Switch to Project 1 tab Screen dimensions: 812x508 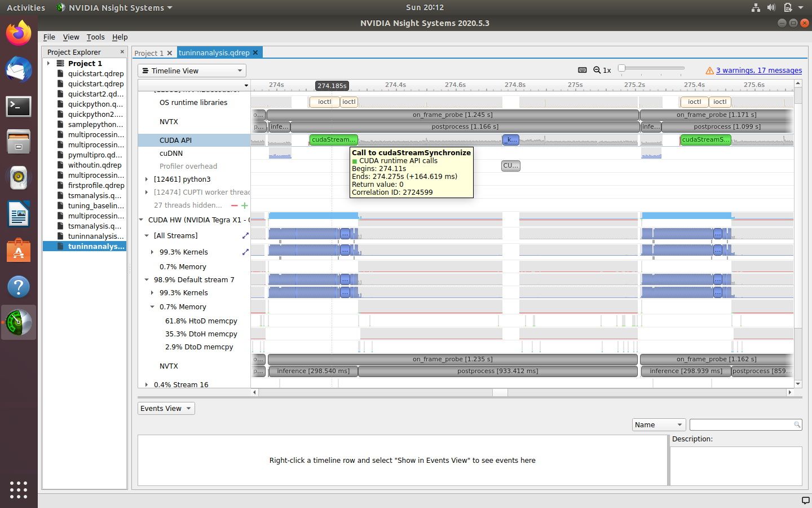[x=149, y=53]
